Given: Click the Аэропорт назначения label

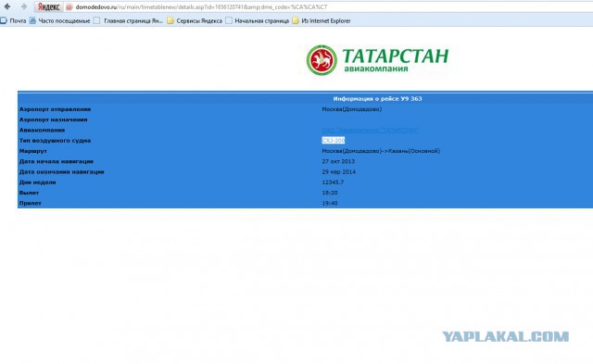Looking at the screenshot, I should pyautogui.click(x=54, y=119).
